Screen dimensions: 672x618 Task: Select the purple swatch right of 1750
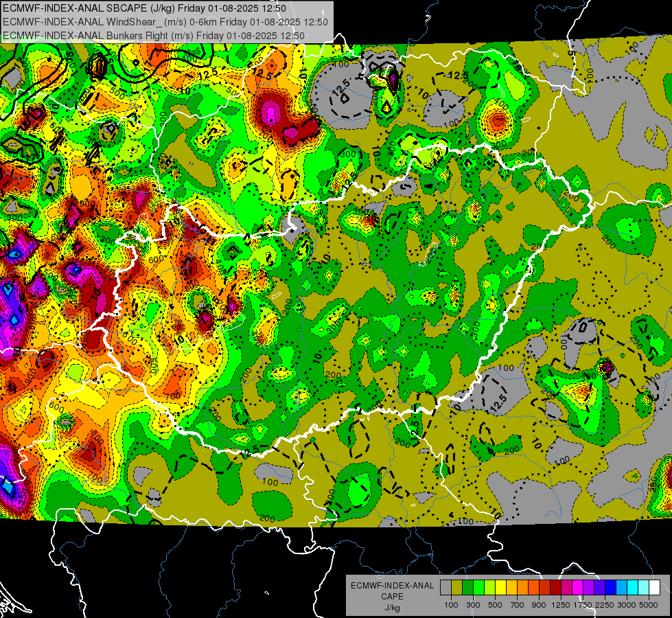(x=589, y=588)
